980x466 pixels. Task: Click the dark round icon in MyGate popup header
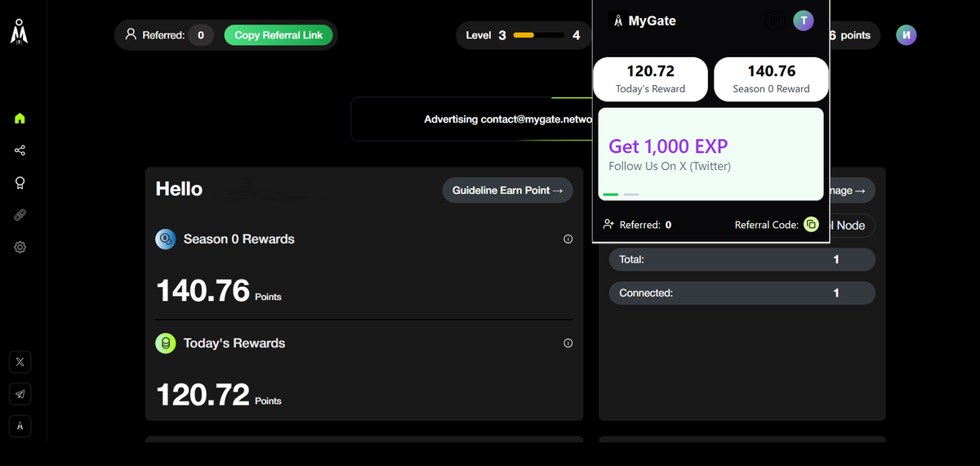[775, 20]
